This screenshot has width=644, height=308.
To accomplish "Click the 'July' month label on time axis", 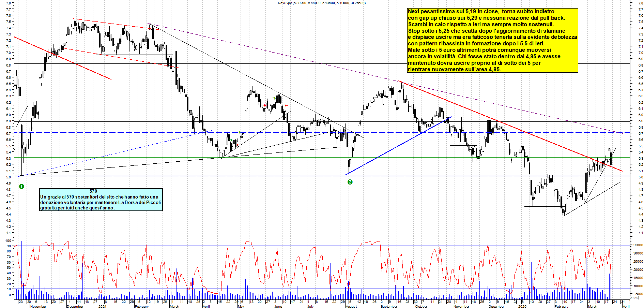I will tap(310, 306).
